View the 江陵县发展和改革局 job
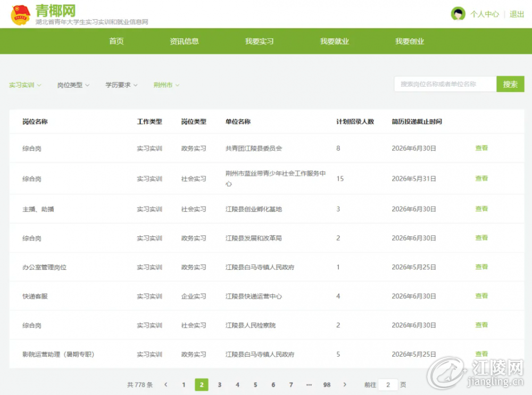Image resolution: width=532 pixels, height=395 pixels. click(481, 238)
